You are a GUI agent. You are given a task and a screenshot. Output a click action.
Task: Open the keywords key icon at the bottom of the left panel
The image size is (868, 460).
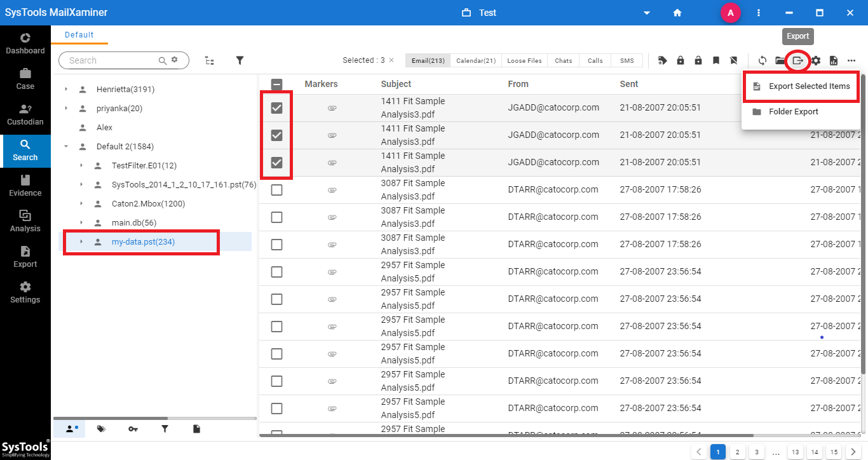pos(133,430)
